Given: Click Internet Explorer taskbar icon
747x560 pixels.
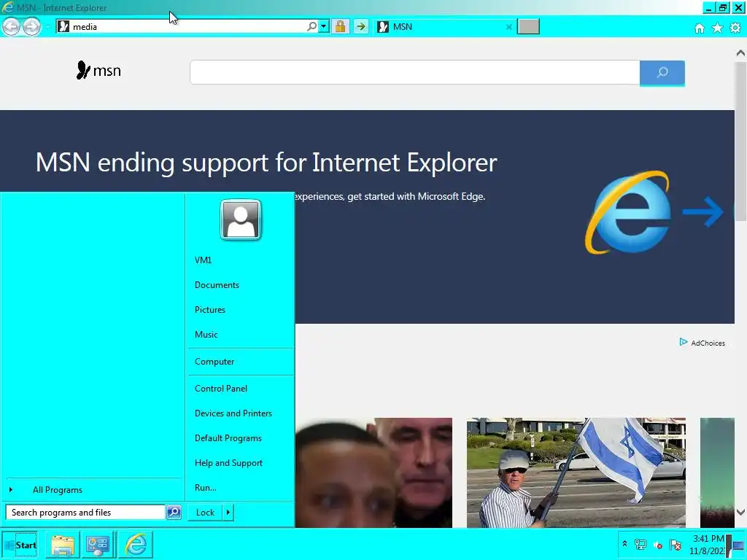Looking at the screenshot, I should (x=136, y=545).
